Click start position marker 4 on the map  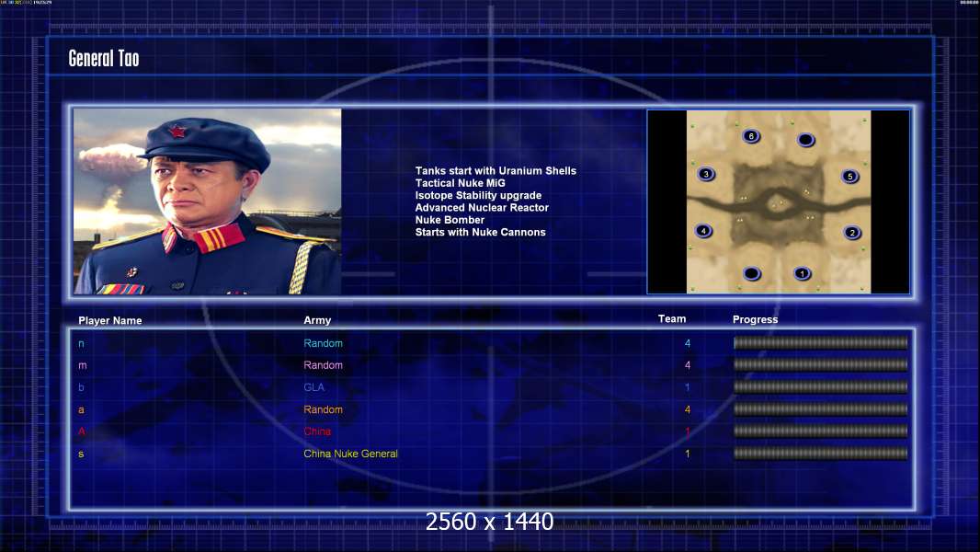point(704,231)
